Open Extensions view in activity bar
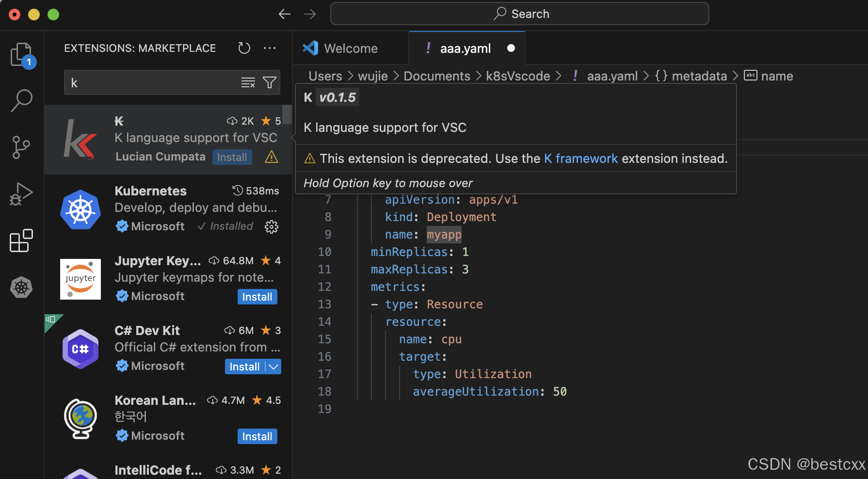868x479 pixels. click(21, 240)
